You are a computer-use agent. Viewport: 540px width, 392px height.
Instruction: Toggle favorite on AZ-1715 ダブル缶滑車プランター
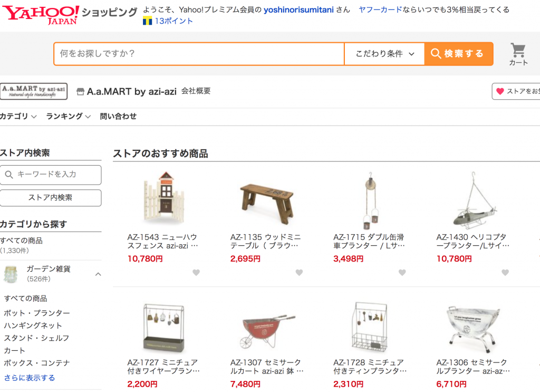[402, 273]
